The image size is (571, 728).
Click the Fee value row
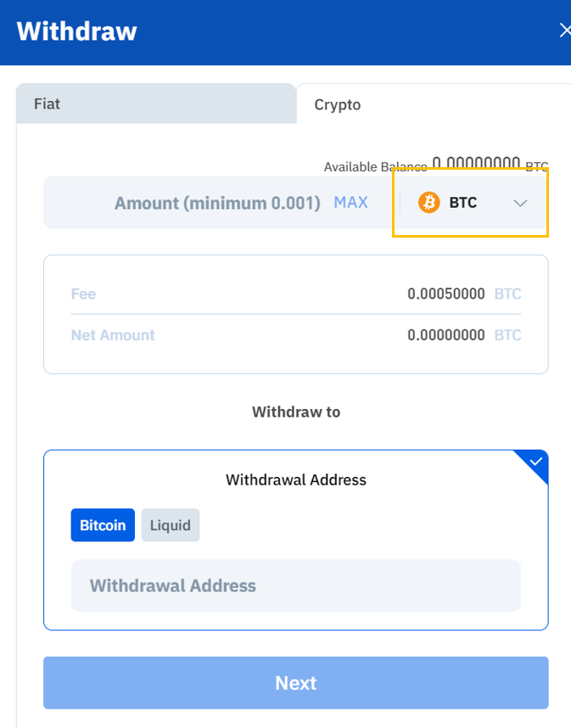tap(445, 293)
